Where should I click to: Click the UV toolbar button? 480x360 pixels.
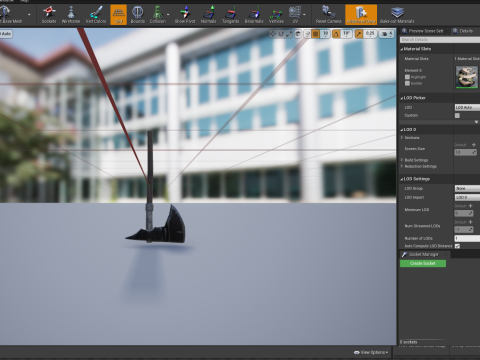tap(295, 15)
